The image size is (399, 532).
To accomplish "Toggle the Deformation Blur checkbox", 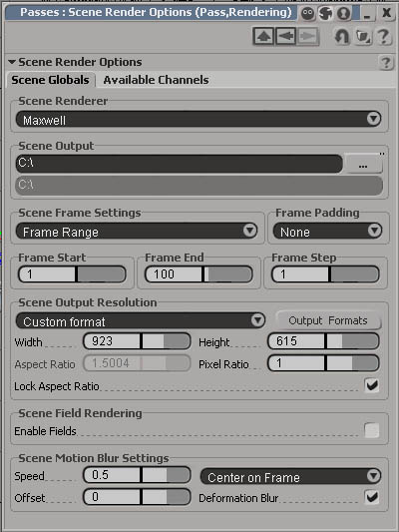I will coord(372,497).
